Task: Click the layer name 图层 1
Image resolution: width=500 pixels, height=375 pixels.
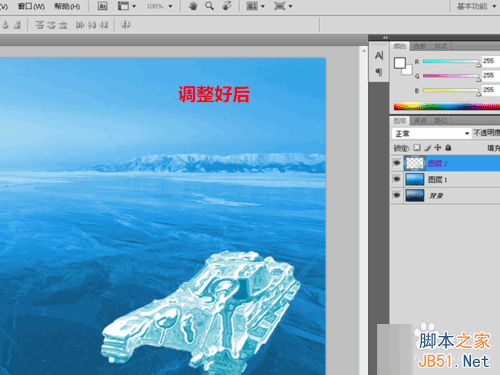Action: point(438,180)
